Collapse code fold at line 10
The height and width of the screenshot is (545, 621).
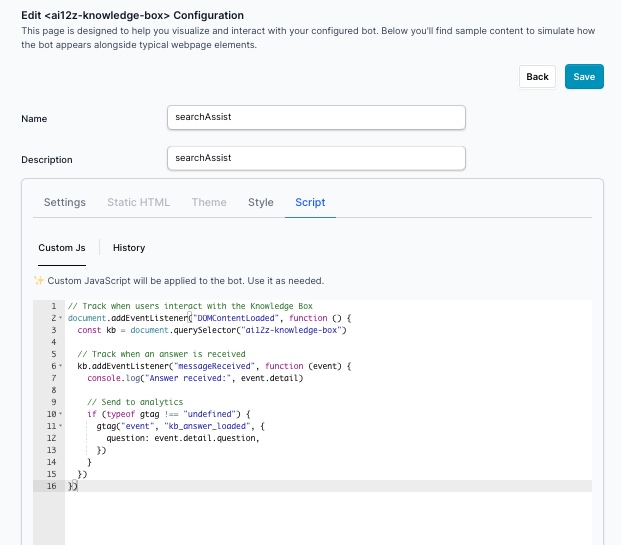pos(61,414)
